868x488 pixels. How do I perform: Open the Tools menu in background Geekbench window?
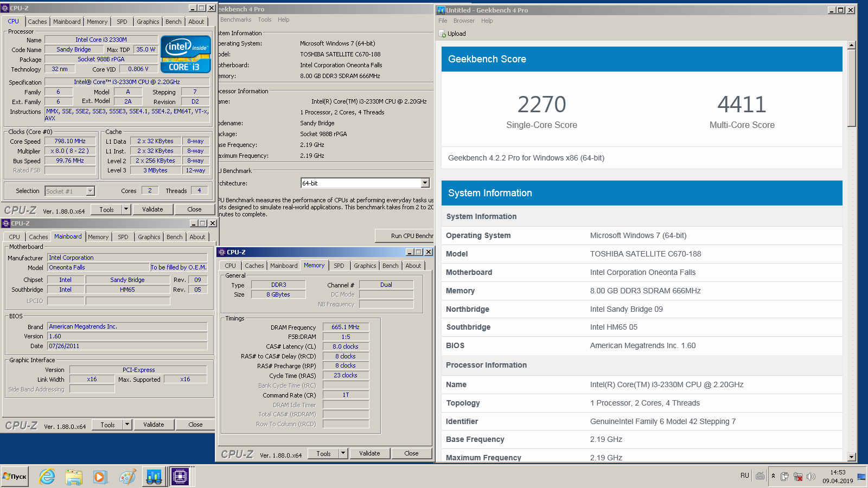click(x=265, y=20)
